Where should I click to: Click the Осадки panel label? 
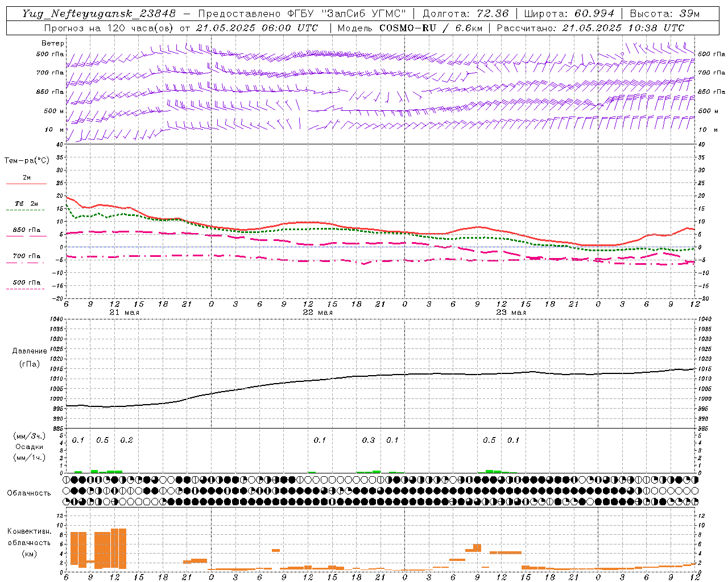tap(29, 447)
